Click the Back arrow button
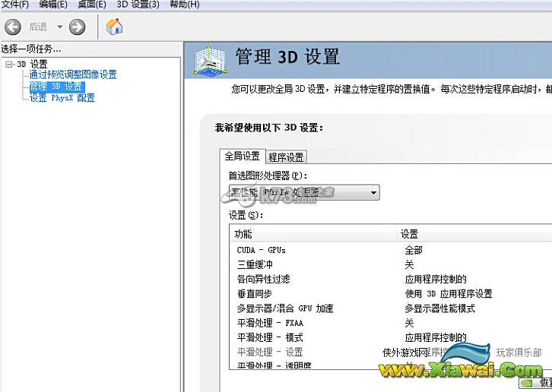 pos(13,27)
